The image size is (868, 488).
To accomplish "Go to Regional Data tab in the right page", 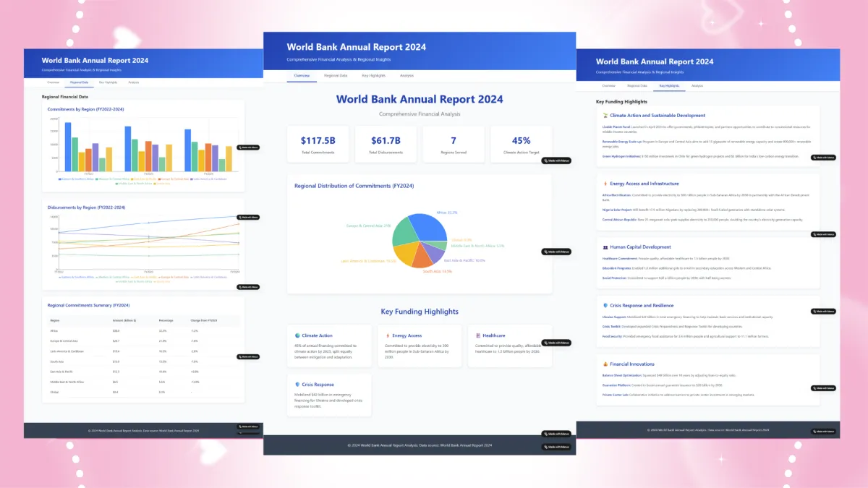I will pyautogui.click(x=637, y=85).
